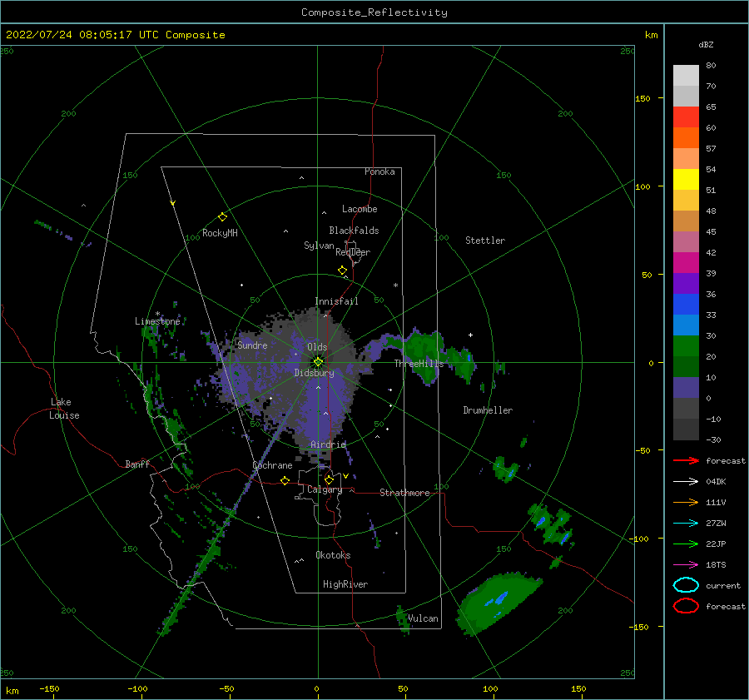Click the green echo cell over ThreeHills
This screenshot has height=700, width=749.
[x=424, y=354]
